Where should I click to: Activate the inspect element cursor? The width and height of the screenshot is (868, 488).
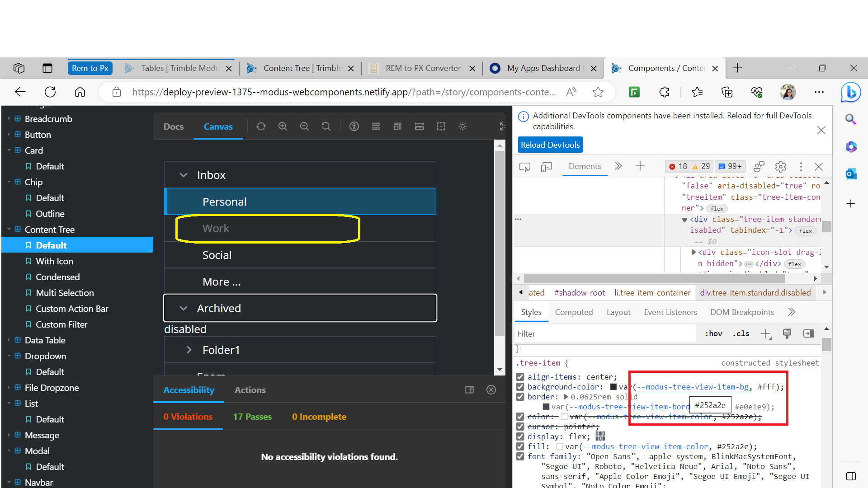click(524, 166)
